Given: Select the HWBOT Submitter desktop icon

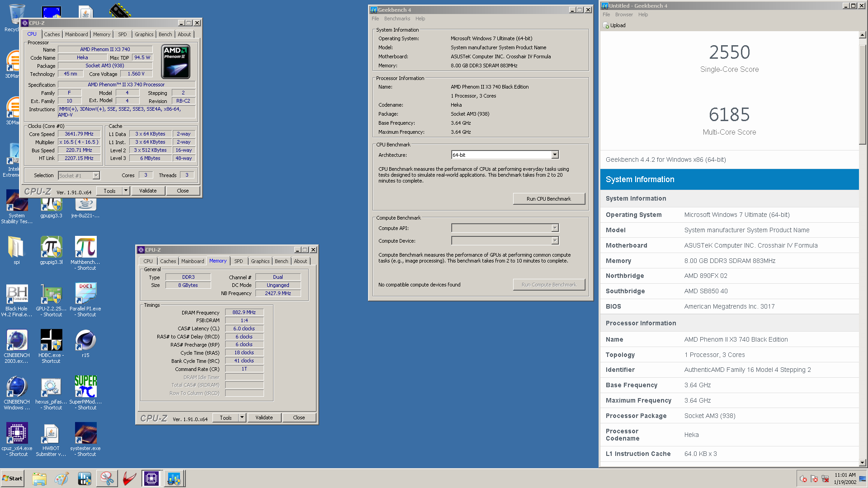Looking at the screenshot, I should coord(51,439).
